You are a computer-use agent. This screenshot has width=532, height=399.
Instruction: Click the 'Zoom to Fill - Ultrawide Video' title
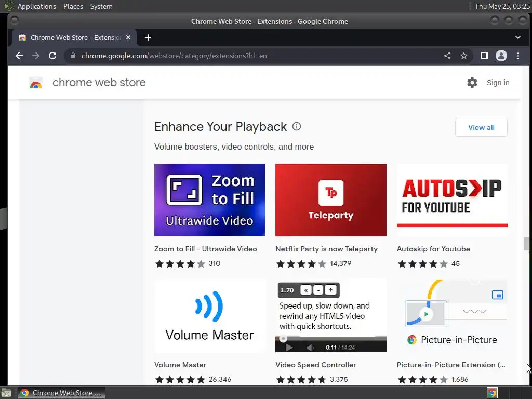(206, 249)
